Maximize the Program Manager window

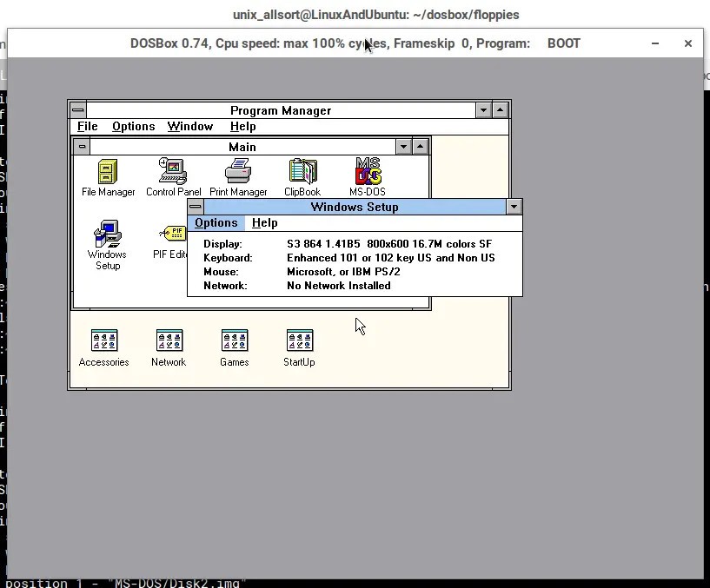501,110
